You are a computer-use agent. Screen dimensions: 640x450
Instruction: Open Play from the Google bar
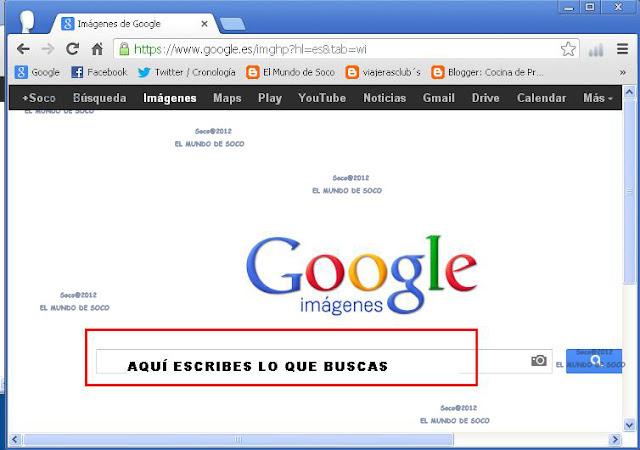tap(270, 98)
